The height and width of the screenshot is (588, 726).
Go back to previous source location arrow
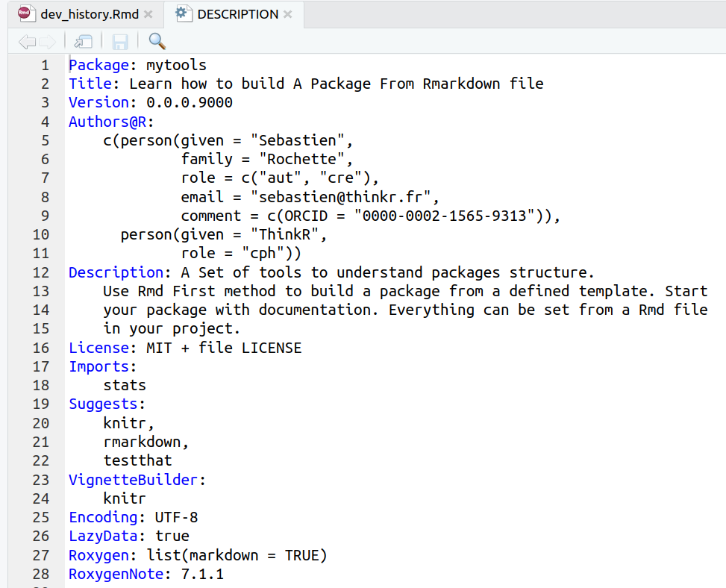click(27, 42)
